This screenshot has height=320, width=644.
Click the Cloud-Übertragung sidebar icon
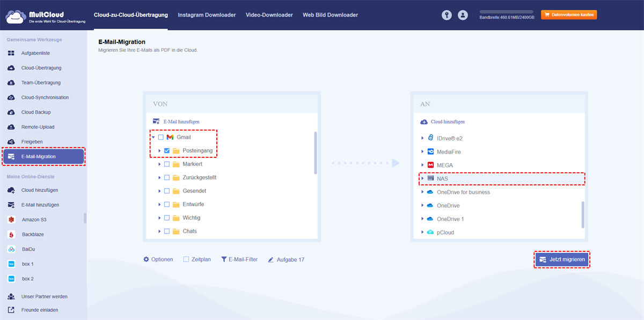[11, 68]
